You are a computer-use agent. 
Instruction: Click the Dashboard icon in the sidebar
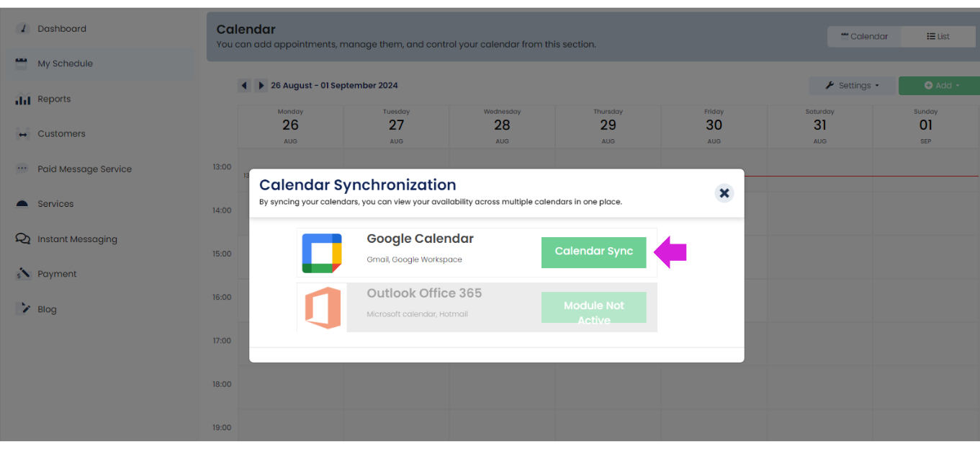[22, 29]
